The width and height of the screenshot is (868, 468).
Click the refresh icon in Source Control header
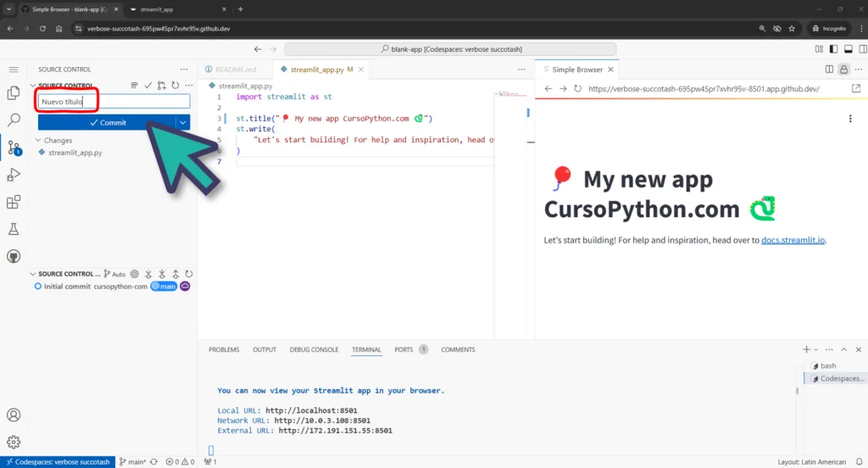(x=175, y=86)
